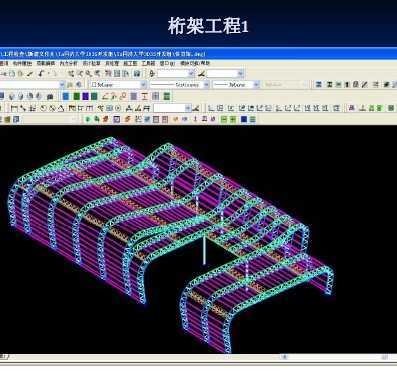Click the brush icon beside the drawing tools dropdown
Screen dimensions: 397x371
197,108
